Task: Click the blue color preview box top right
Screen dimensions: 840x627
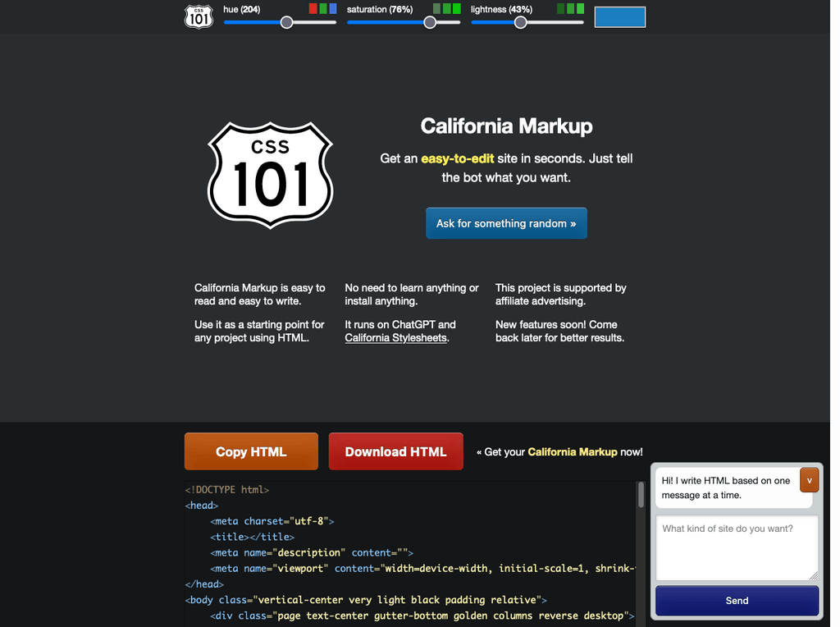Action: (619, 16)
